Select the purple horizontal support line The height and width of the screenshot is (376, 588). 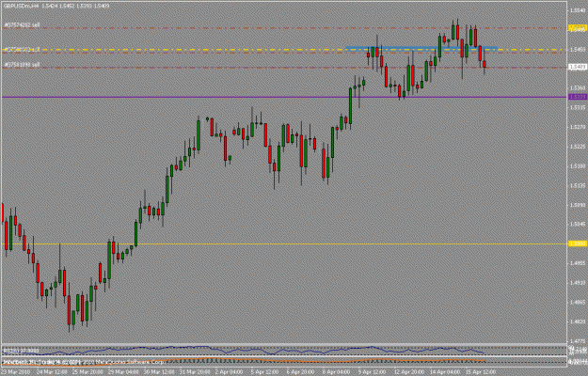click(285, 97)
